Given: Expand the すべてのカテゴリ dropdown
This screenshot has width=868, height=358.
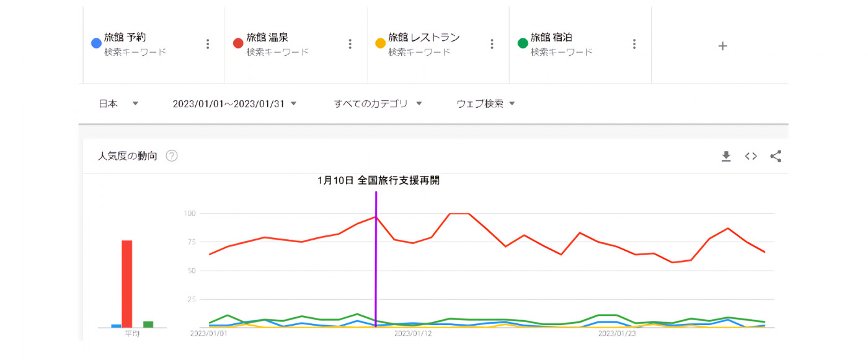Looking at the screenshot, I should pos(378,103).
